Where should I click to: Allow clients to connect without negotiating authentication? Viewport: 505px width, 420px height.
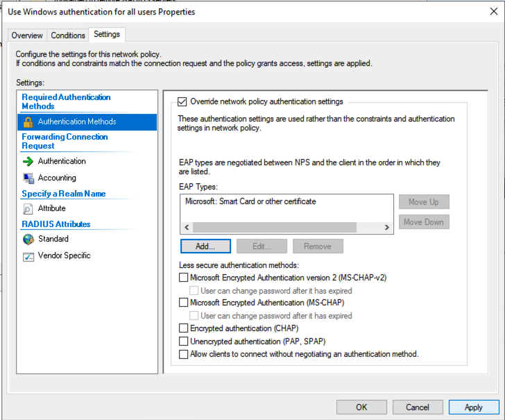(x=183, y=354)
